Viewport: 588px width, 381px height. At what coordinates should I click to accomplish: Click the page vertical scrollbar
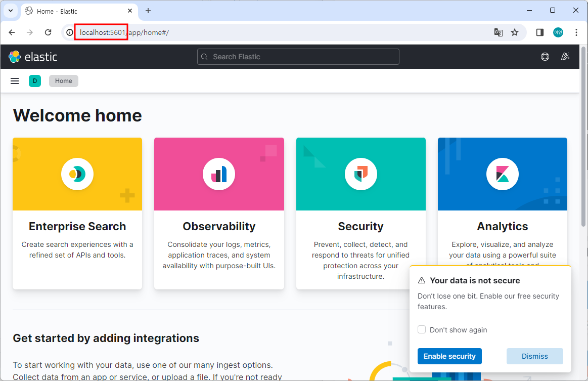pyautogui.click(x=583, y=136)
